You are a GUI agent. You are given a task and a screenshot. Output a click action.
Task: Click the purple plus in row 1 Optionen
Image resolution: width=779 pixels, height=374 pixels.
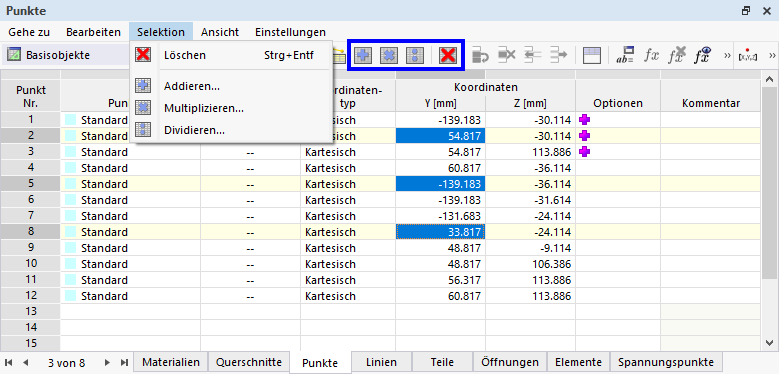point(585,120)
